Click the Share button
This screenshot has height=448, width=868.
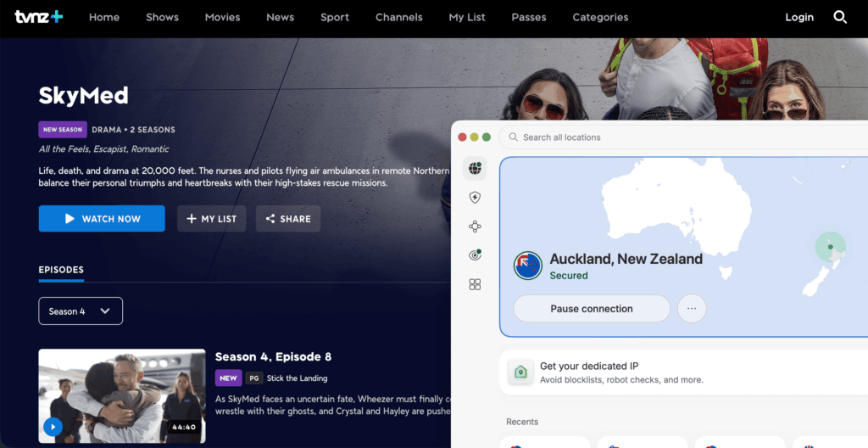(288, 218)
